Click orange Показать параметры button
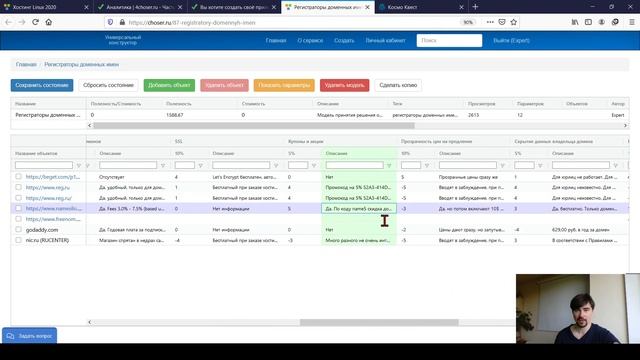Viewport: 640px width, 360px height. [284, 85]
